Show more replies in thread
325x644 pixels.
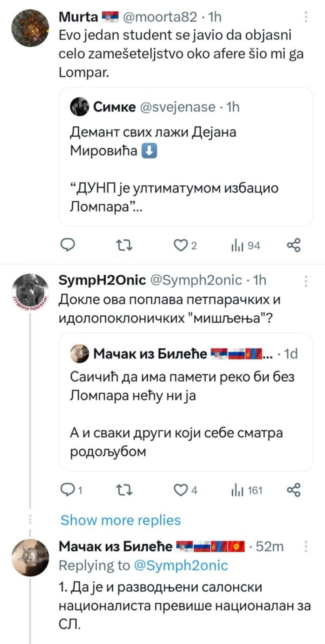tap(121, 520)
